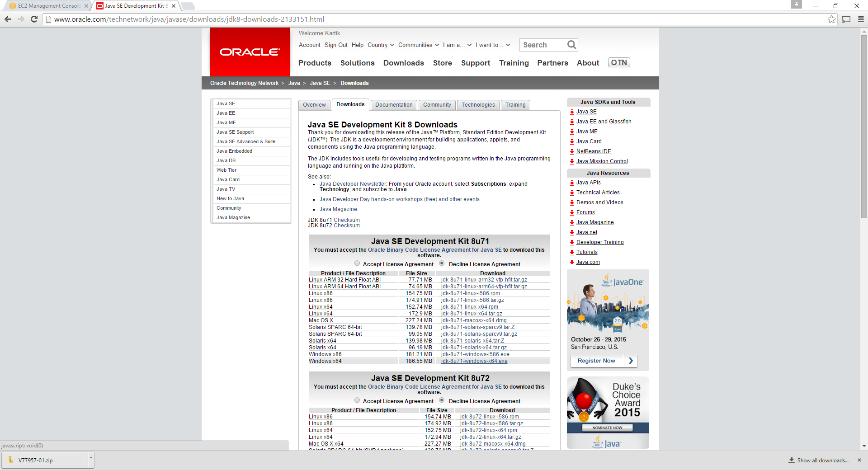Decline License Agreement for JDK 8u71
Image resolution: width=868 pixels, height=470 pixels.
pos(442,263)
